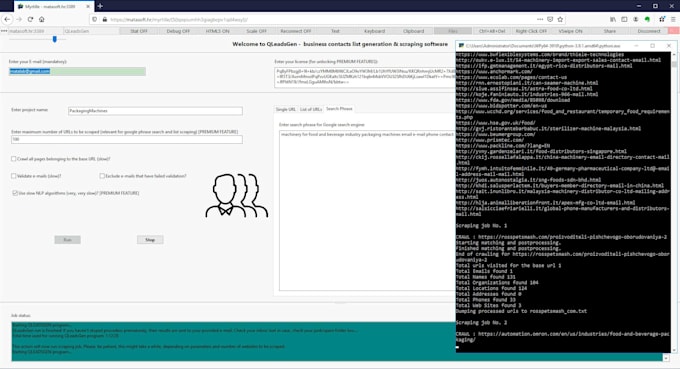Screen dimensions: 680x369
Task: Switch to the List of URLs tab
Action: [311, 109]
